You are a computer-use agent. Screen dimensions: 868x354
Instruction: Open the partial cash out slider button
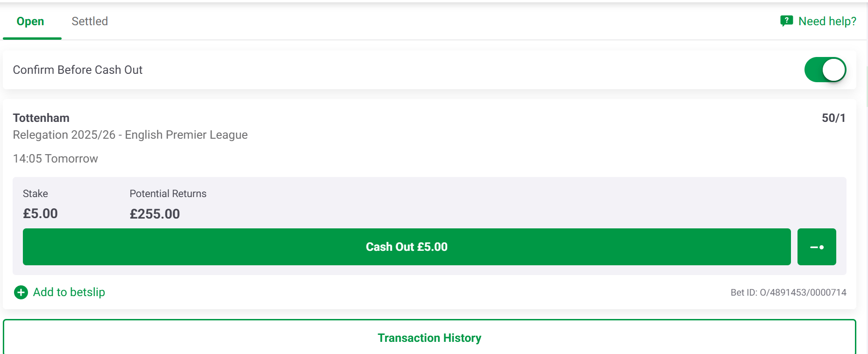point(817,247)
